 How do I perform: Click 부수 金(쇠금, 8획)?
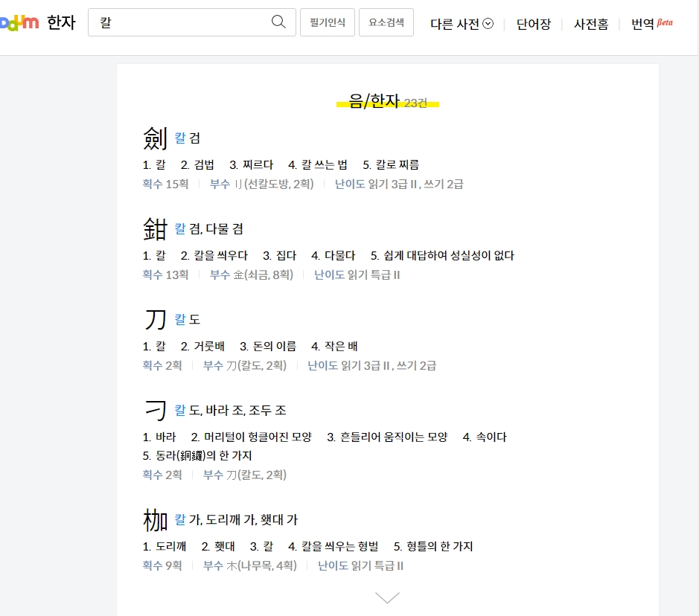pos(252,275)
